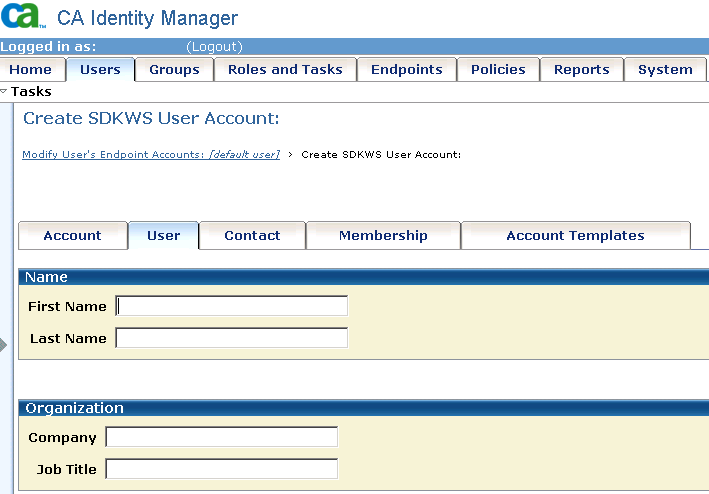Open the System tab
The image size is (709, 494).
click(x=665, y=69)
